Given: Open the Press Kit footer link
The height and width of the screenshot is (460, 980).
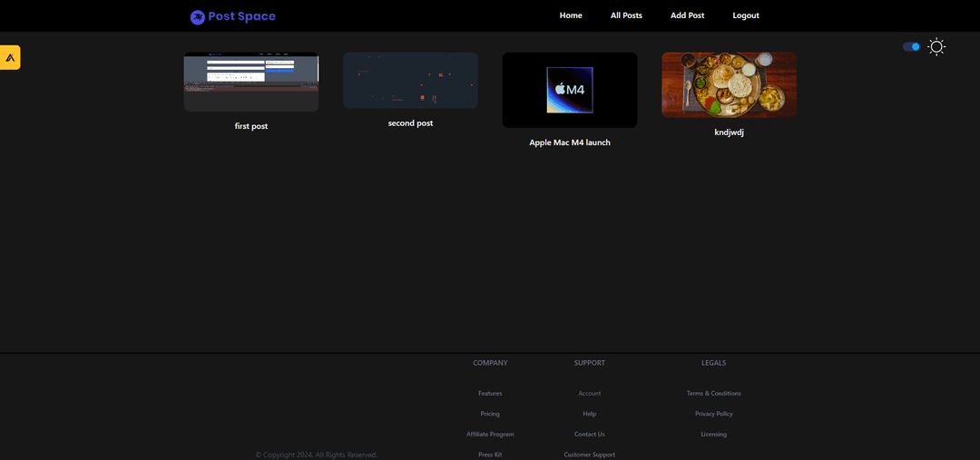Looking at the screenshot, I should (490, 455).
